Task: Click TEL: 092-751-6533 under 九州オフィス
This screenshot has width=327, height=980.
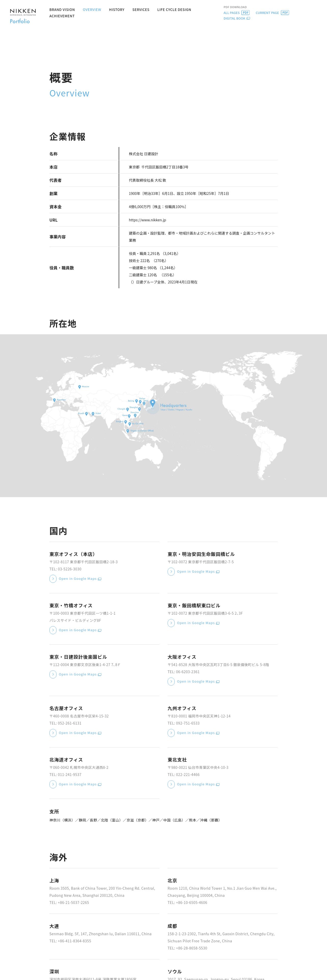Action: pos(183,723)
